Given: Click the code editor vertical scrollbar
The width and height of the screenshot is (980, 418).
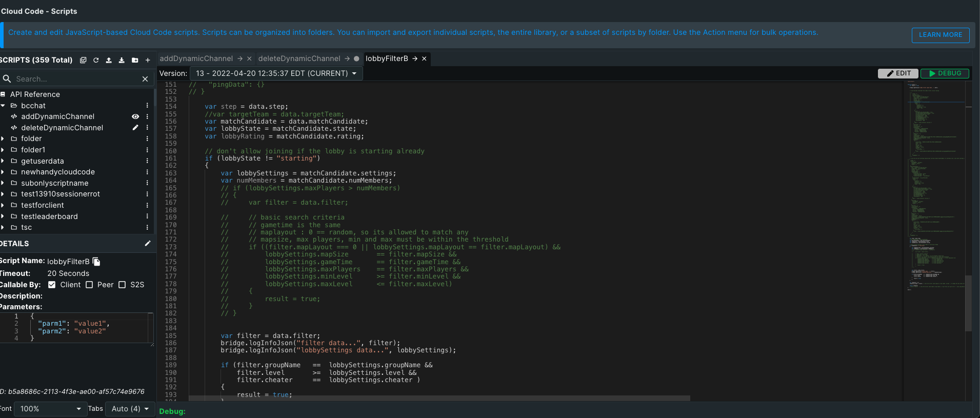Looking at the screenshot, I should point(968,303).
